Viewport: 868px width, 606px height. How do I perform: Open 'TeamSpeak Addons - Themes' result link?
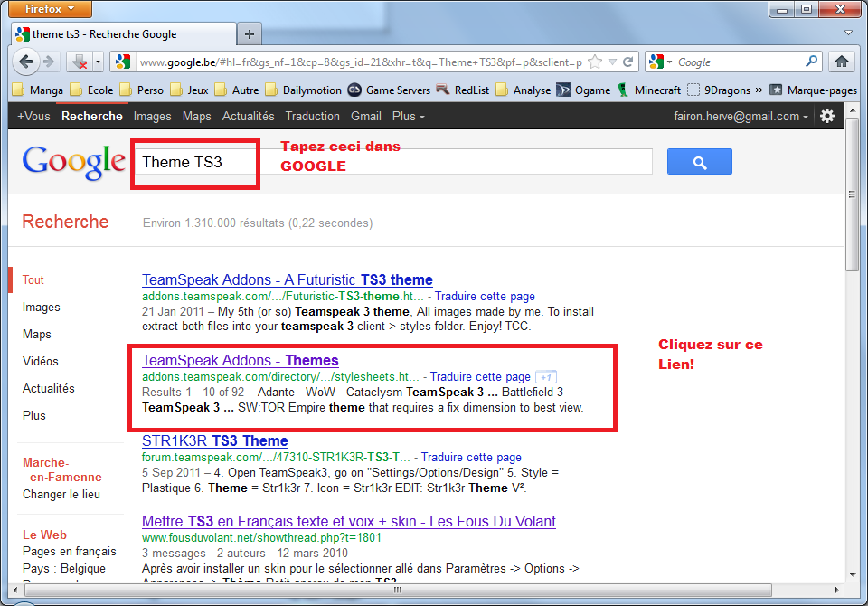click(241, 360)
